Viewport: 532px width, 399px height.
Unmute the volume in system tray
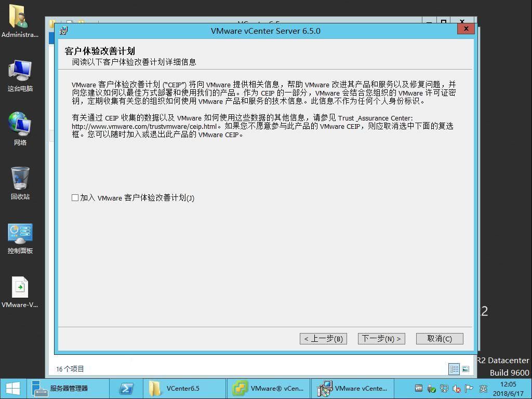(x=457, y=388)
